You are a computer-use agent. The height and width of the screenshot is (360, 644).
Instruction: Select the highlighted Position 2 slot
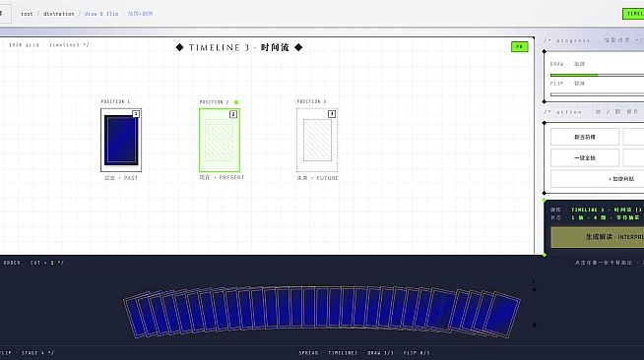(220, 141)
